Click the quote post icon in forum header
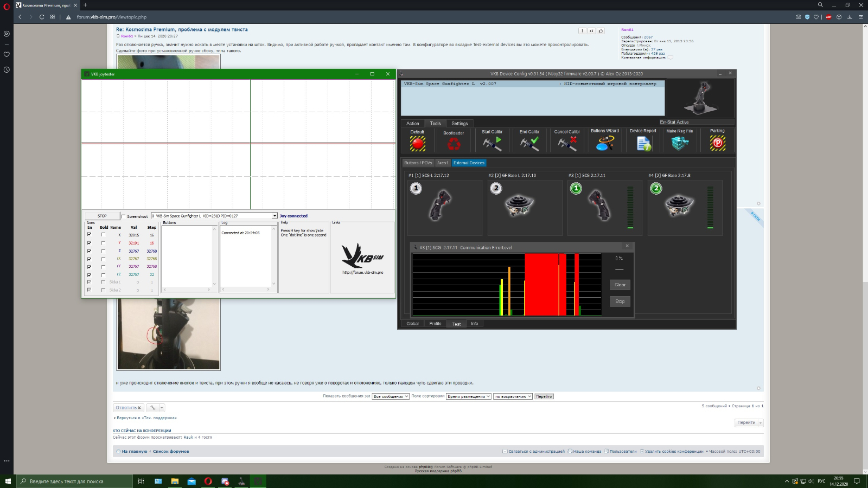Viewport: 868px width, 488px height. tap(591, 31)
